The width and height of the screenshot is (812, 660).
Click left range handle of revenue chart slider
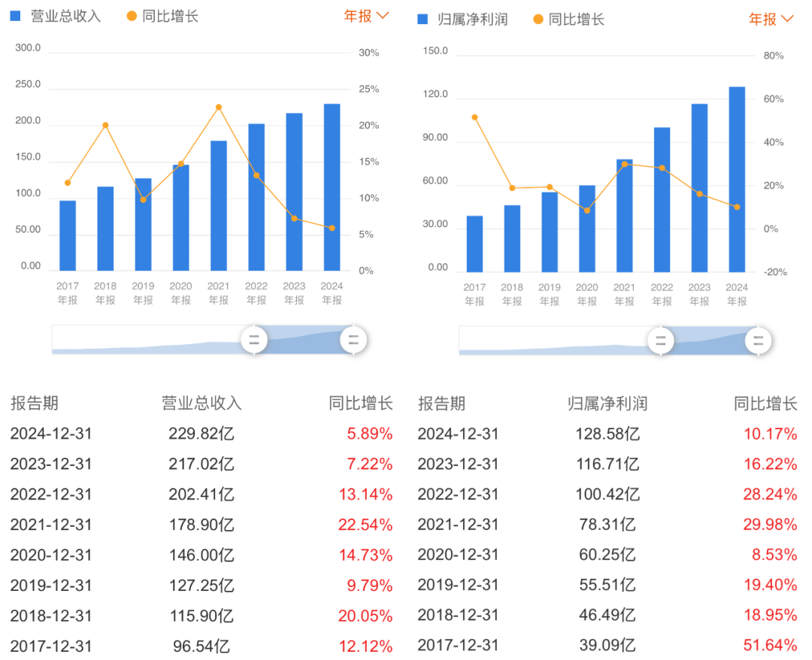click(254, 340)
